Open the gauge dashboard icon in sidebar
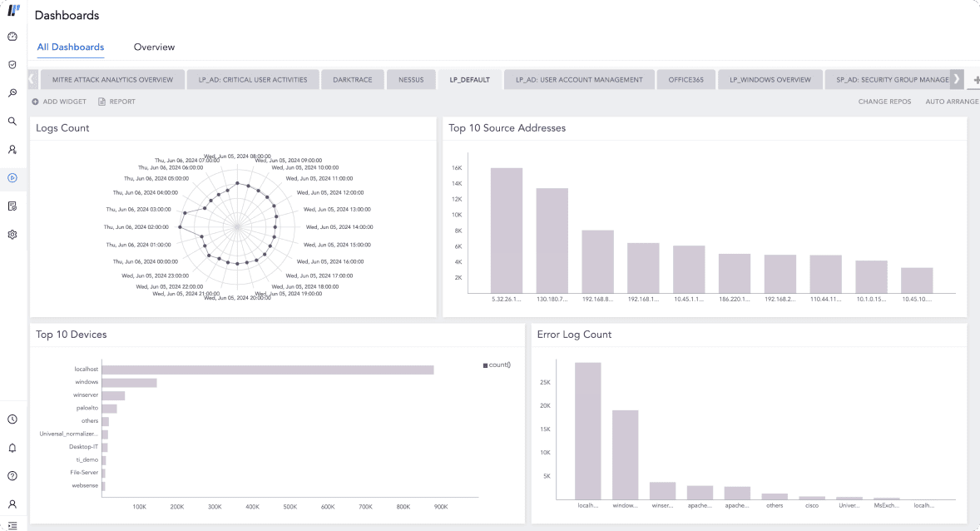Screen dimensions: 980x531 (x=12, y=37)
